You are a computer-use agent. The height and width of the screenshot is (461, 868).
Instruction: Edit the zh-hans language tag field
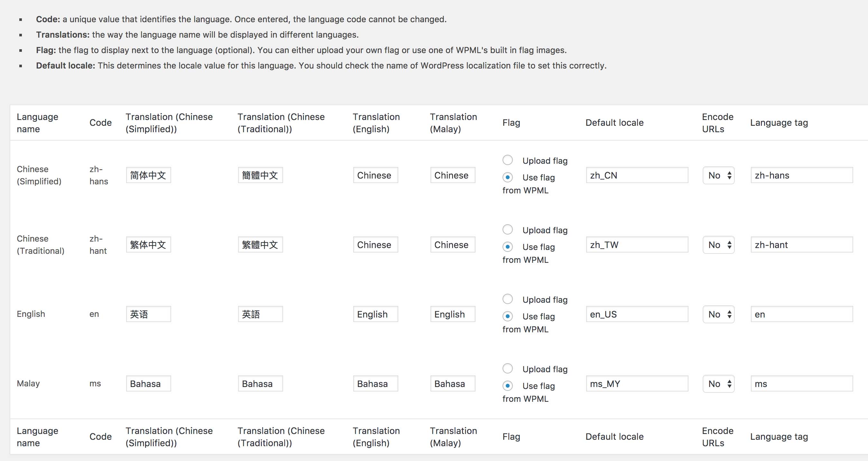(x=802, y=175)
